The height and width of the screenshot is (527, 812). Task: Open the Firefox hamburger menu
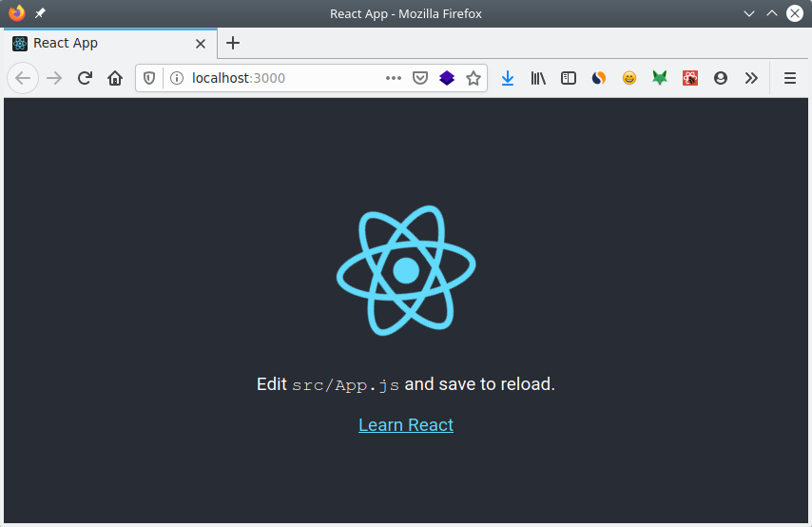coord(790,78)
